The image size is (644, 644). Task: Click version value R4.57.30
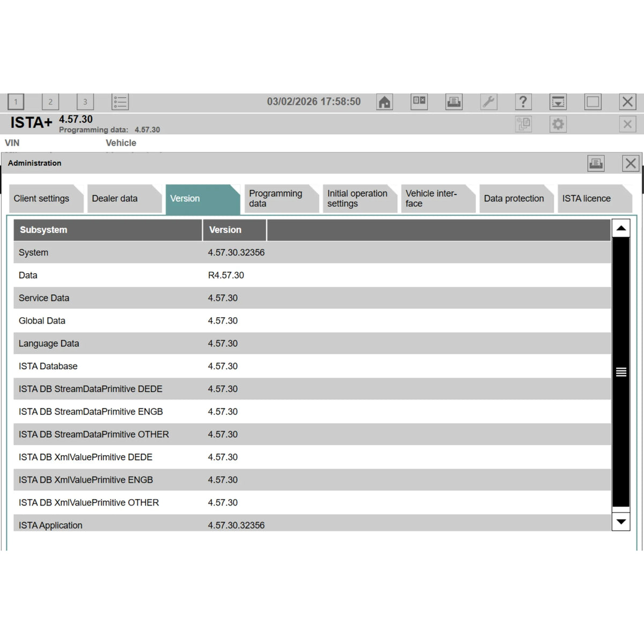pos(226,275)
